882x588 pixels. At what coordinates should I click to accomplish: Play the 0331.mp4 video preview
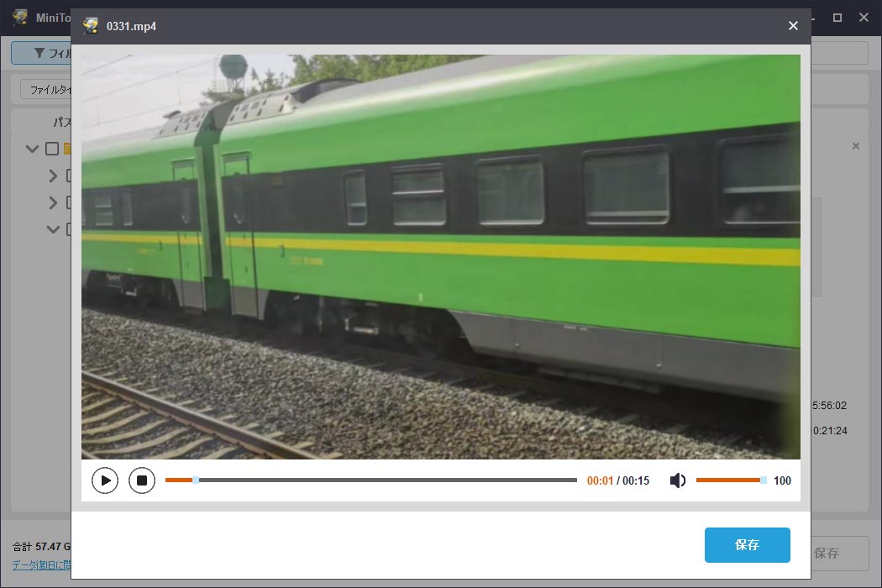[105, 480]
